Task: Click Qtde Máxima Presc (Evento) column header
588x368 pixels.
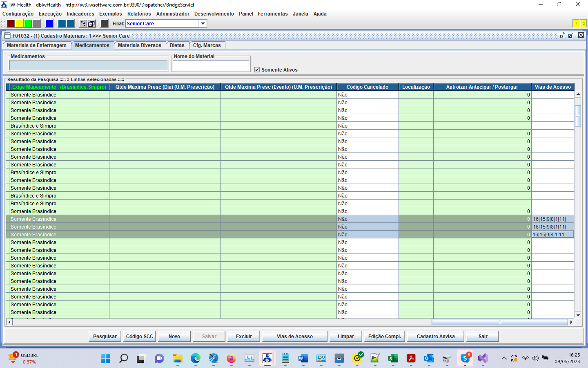Action: click(278, 87)
